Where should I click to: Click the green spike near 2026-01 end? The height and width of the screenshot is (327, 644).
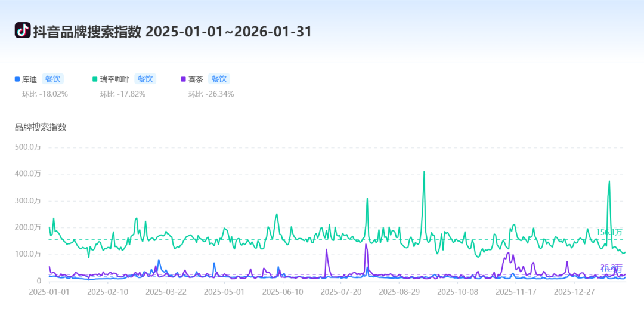click(609, 181)
